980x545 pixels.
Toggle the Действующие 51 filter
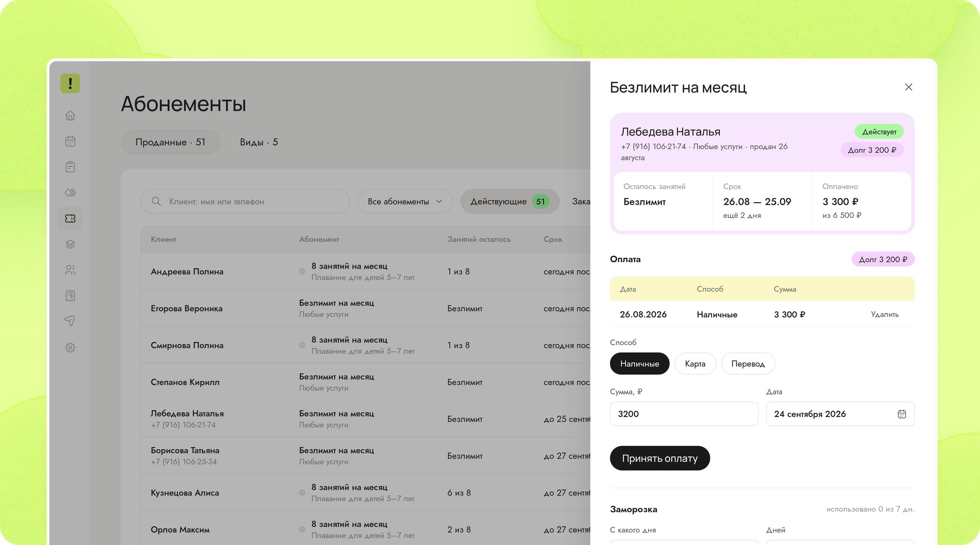pyautogui.click(x=510, y=201)
